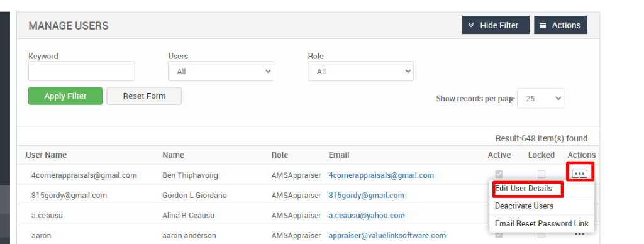Click the Hide Filter button
Viewport: 644px width, 244px height.
[496, 25]
